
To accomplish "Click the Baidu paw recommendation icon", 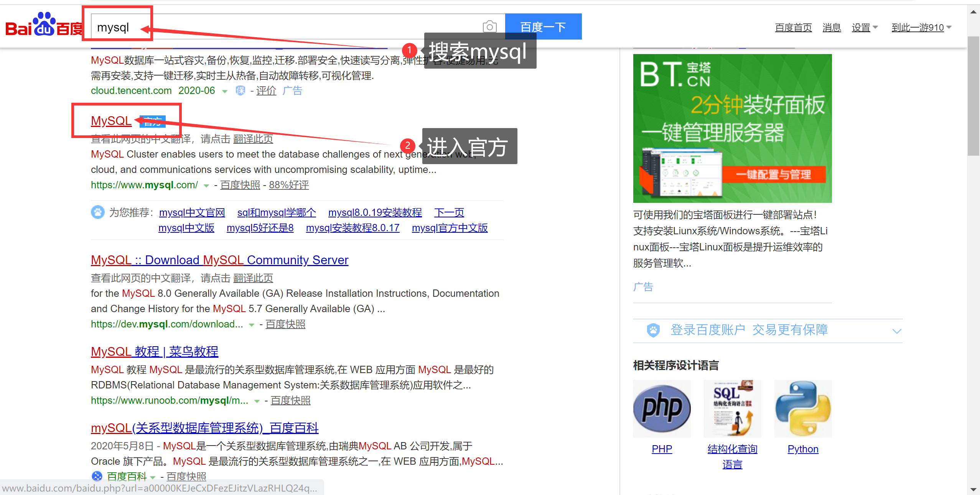I will click(97, 212).
